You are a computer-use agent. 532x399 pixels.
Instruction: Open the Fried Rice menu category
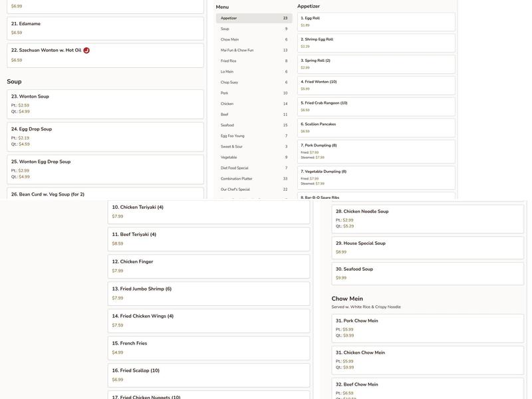click(x=253, y=61)
